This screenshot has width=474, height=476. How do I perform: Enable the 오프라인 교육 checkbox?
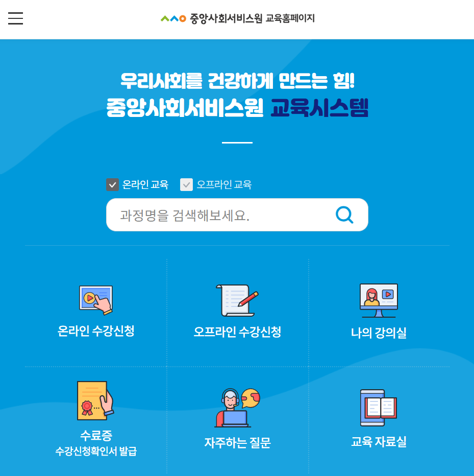point(186,184)
